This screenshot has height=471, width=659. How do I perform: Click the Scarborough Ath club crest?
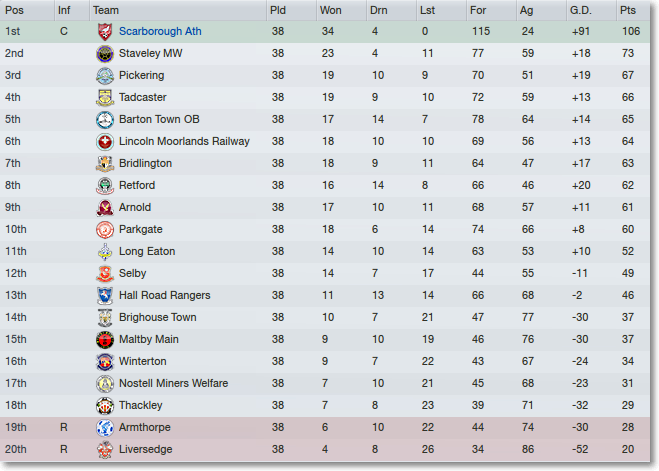coord(105,32)
